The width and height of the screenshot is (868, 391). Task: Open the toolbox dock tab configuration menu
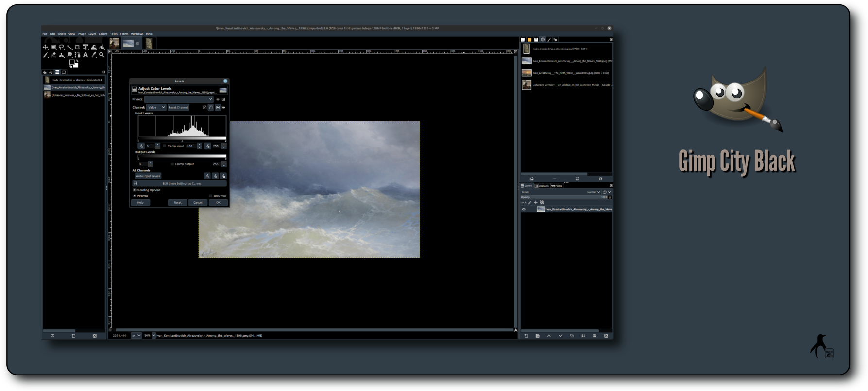(104, 72)
